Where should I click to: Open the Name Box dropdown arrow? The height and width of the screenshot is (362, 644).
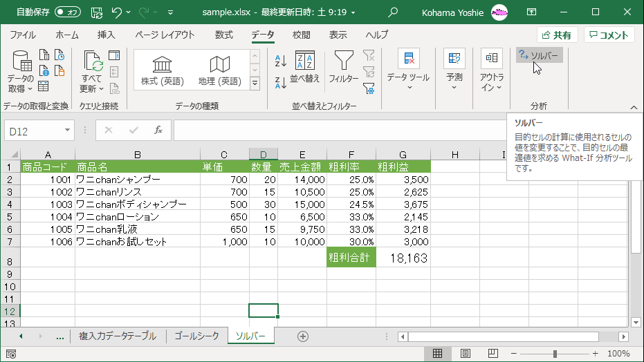[67, 131]
